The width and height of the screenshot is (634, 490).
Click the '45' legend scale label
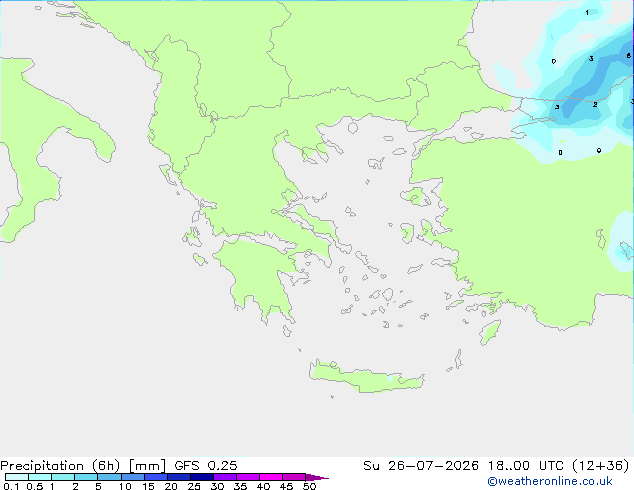(286, 486)
